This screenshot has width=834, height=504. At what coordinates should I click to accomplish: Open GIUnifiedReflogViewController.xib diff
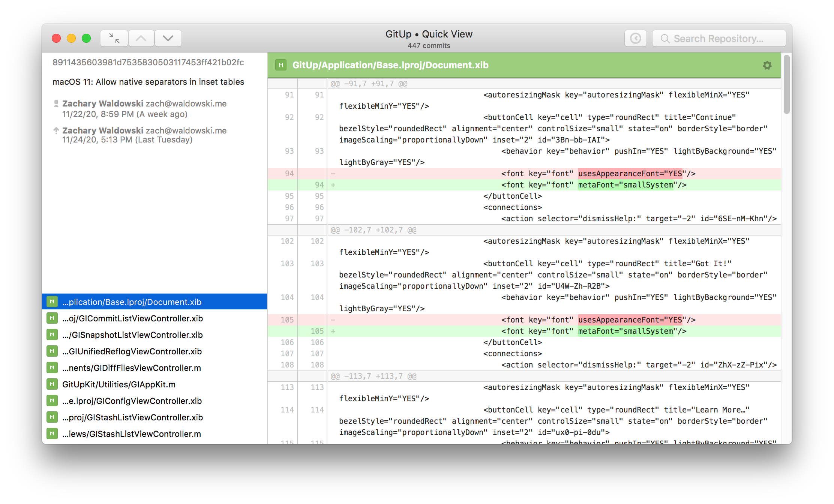[132, 351]
